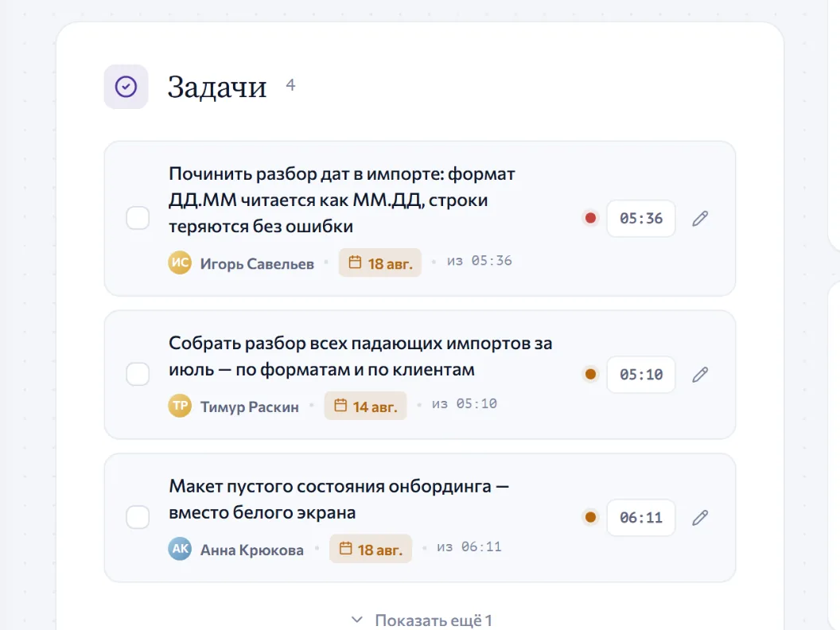Edit the July failing imports task via pencil
Image resolution: width=840 pixels, height=630 pixels.
pyautogui.click(x=700, y=375)
